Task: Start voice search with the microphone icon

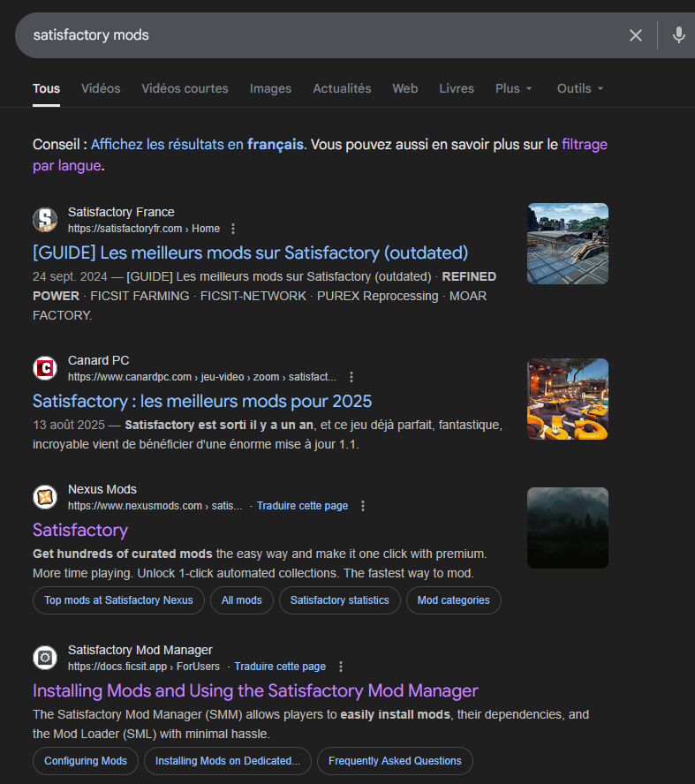Action: (678, 35)
